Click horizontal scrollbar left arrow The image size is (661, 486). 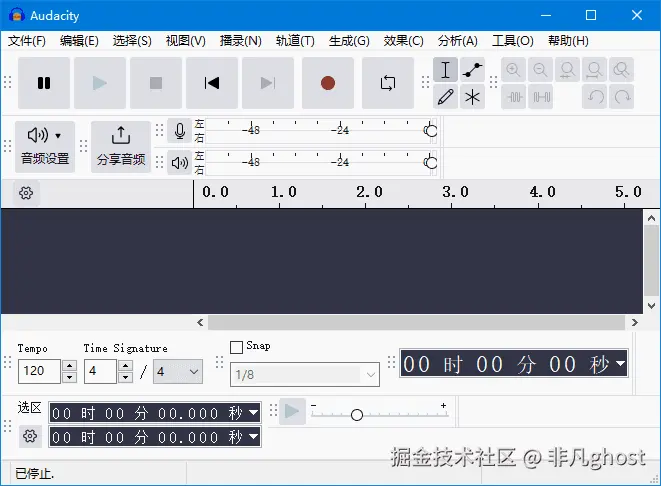tap(200, 323)
